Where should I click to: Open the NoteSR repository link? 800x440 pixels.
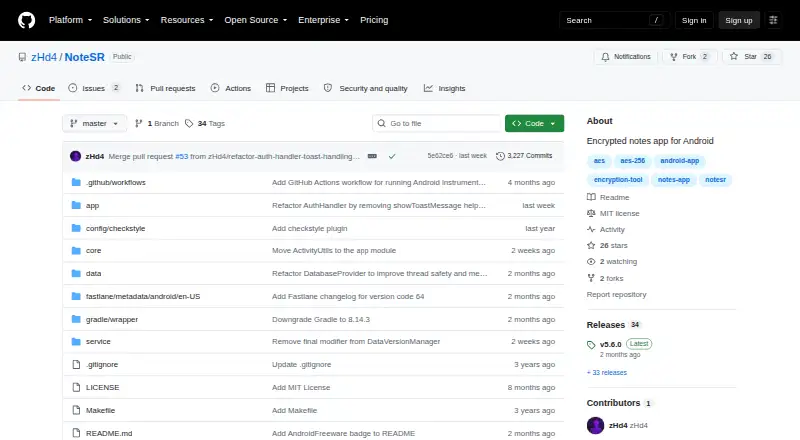click(x=84, y=57)
